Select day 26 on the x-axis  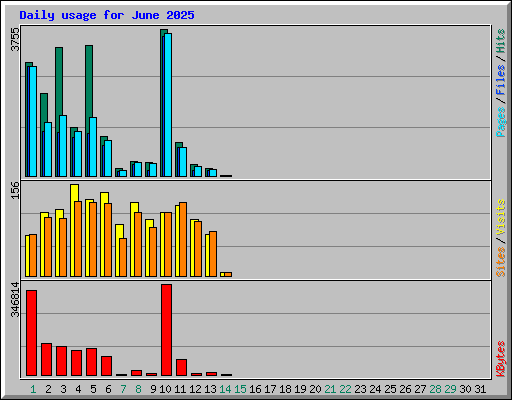(405, 389)
